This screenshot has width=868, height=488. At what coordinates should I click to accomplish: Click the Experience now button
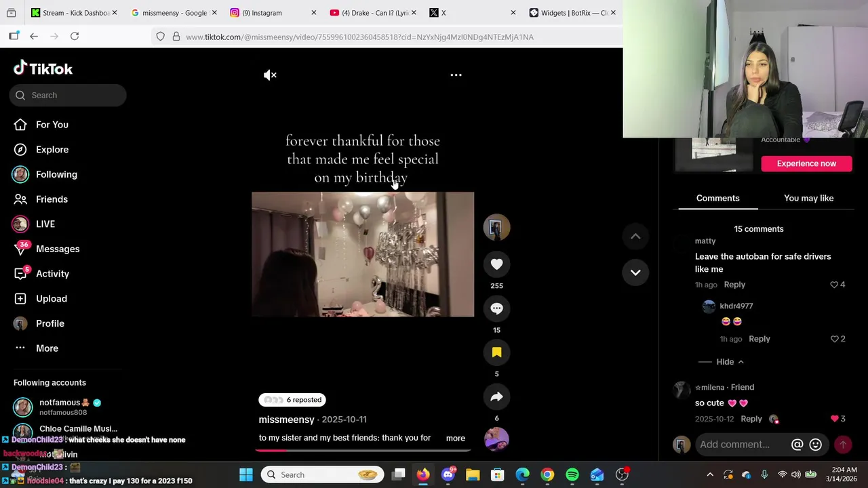806,163
